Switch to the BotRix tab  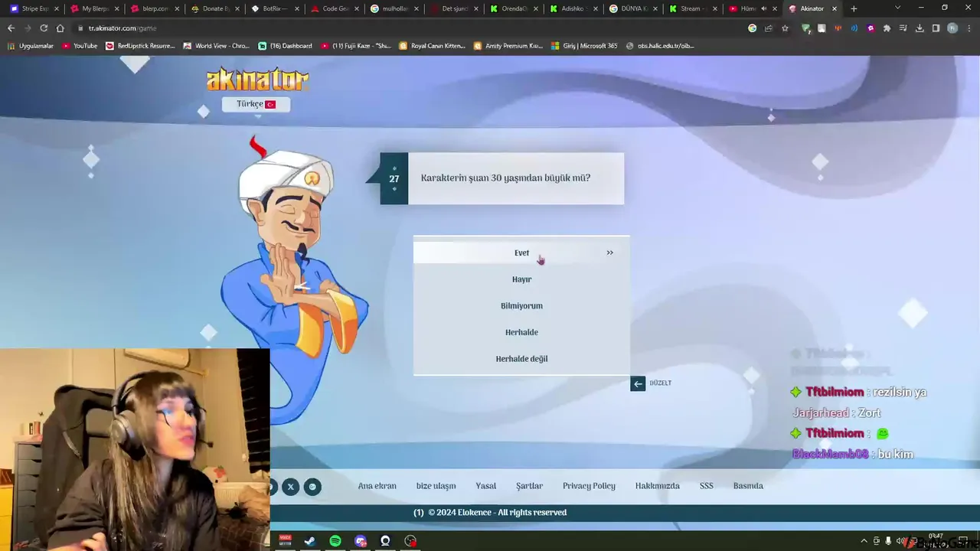pos(274,8)
